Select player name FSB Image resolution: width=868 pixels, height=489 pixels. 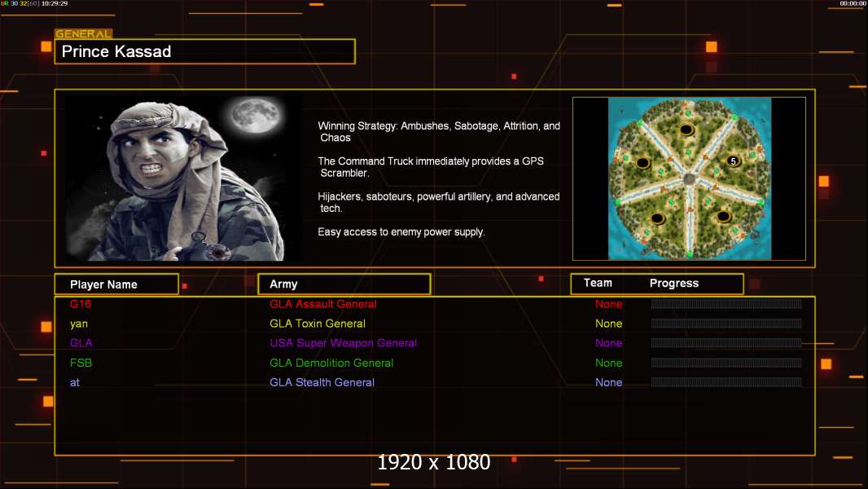[x=81, y=363]
